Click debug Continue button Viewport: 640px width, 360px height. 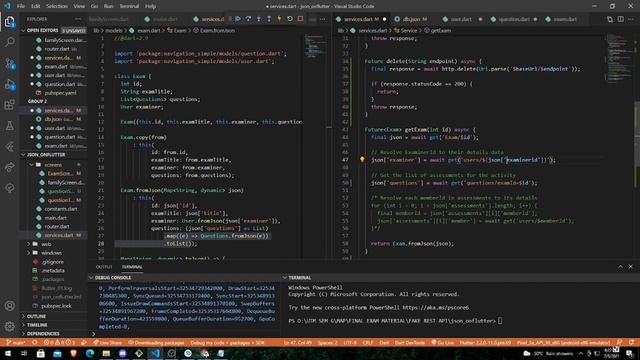pyautogui.click(x=238, y=19)
